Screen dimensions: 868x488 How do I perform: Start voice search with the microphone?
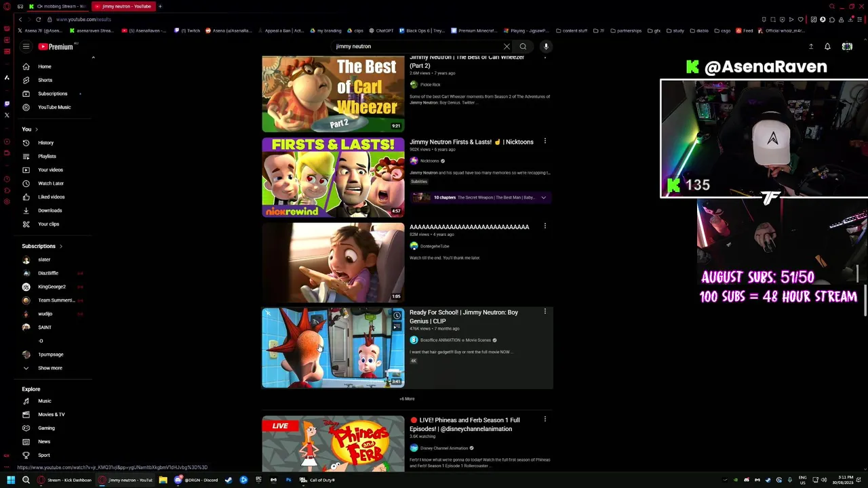point(546,47)
